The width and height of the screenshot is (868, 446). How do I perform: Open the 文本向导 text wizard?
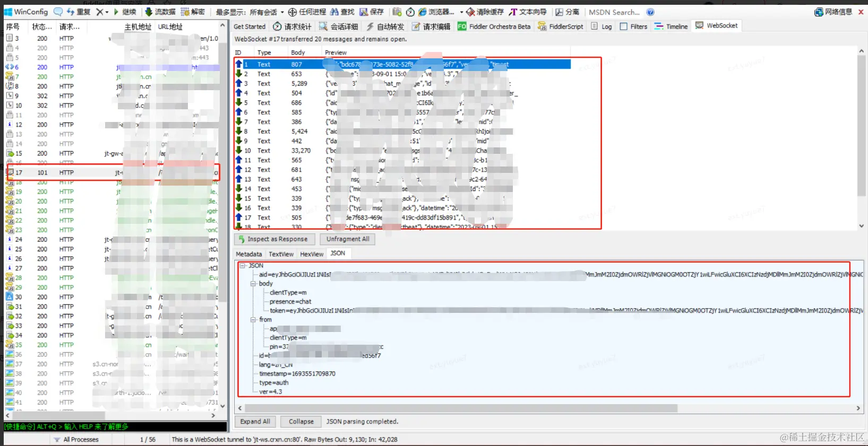coord(528,12)
